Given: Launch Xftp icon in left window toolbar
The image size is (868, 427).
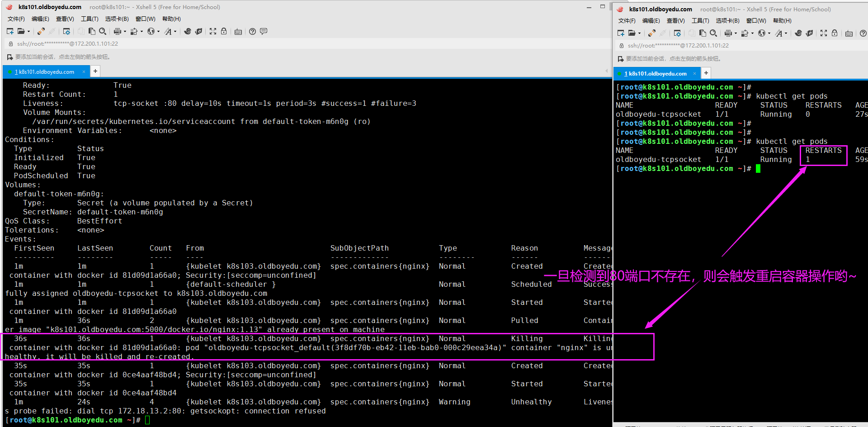Looking at the screenshot, I should 198,31.
